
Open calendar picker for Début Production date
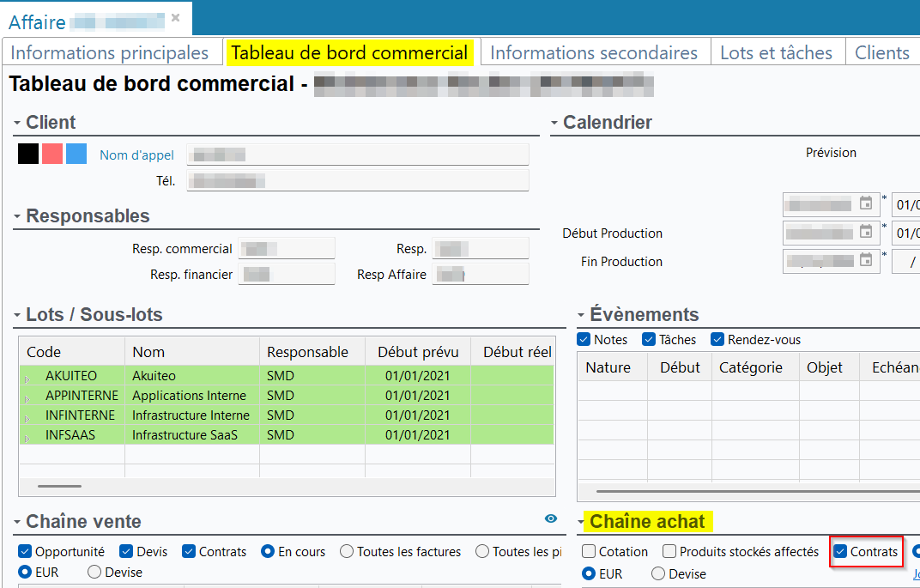866,233
